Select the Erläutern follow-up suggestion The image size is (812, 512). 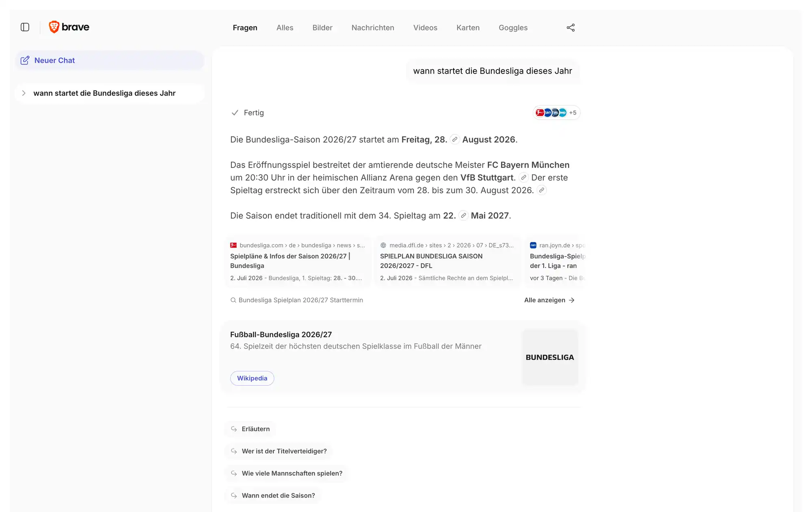click(250, 429)
